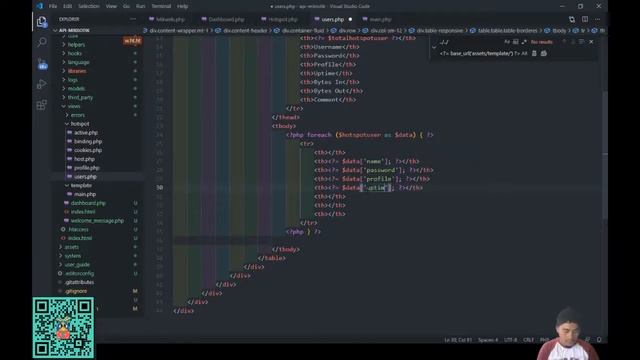Collapse the replace row with the find widget chevron

pyautogui.click(x=434, y=47)
